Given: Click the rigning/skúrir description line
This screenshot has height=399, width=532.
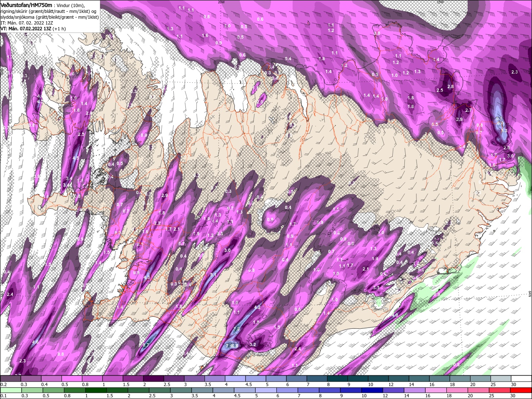Looking at the screenshot, I should [48, 11].
